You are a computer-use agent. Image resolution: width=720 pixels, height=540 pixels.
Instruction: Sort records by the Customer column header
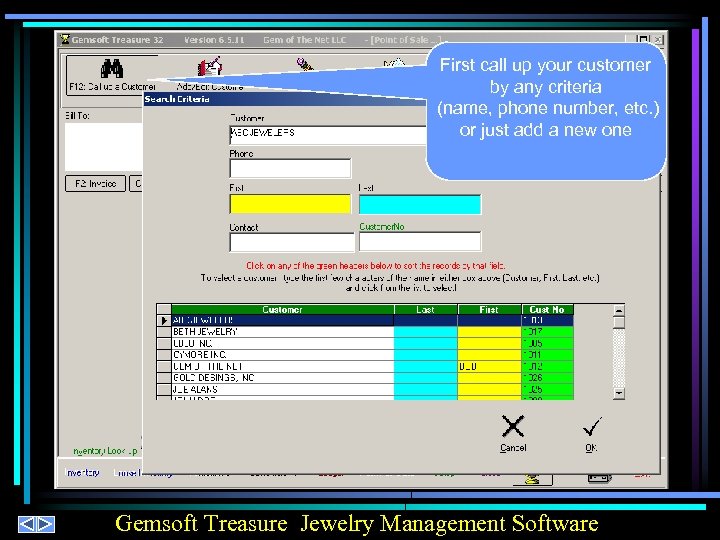(x=282, y=309)
